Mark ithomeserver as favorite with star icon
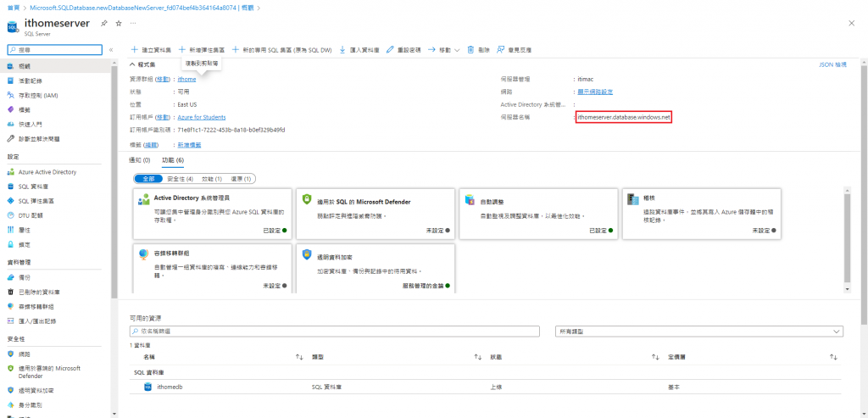Screen dimensions: 868x418 point(118,23)
